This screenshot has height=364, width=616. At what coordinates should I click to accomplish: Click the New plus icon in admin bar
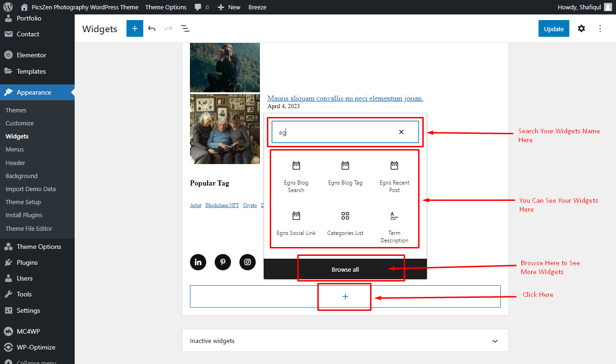coord(221,7)
